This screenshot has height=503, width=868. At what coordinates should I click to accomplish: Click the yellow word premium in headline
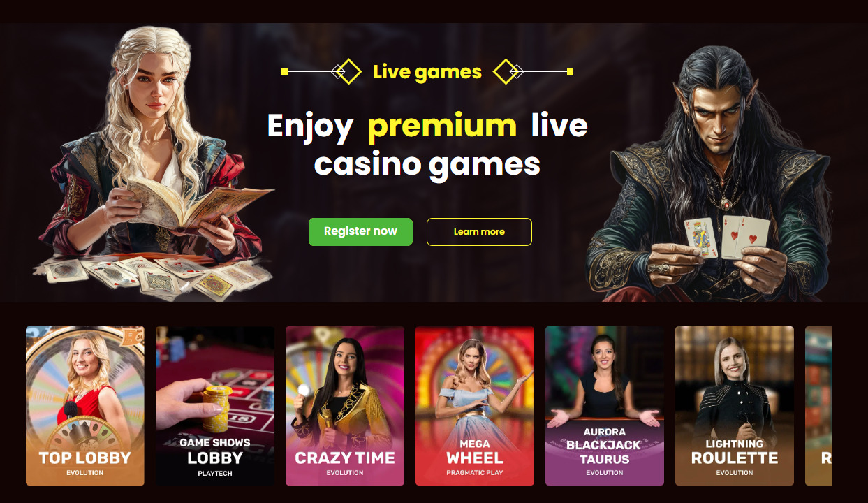[442, 126]
